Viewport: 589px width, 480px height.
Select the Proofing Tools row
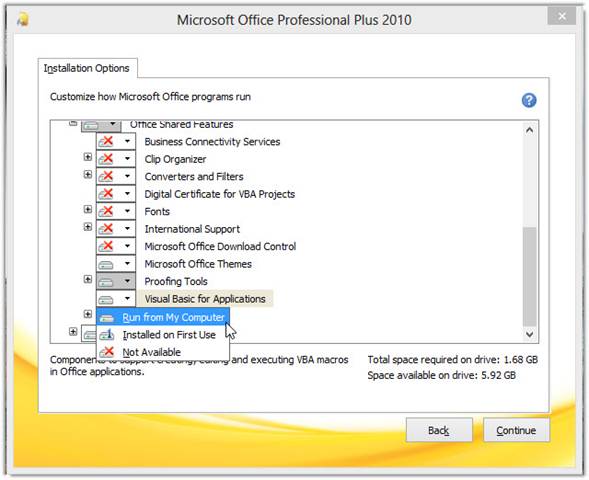point(176,281)
